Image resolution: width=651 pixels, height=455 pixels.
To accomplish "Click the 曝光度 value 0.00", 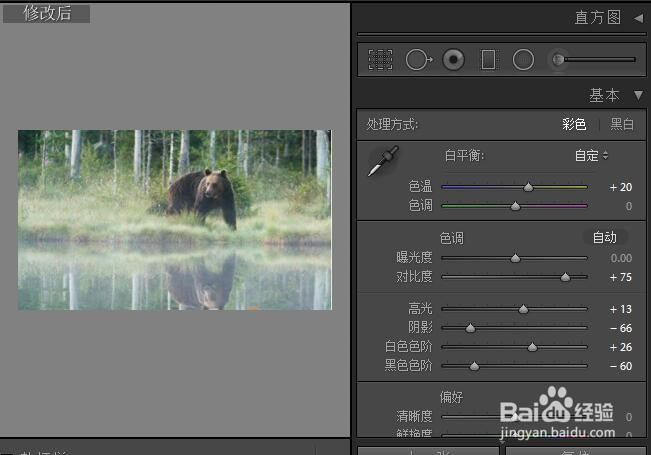I will pos(621,258).
